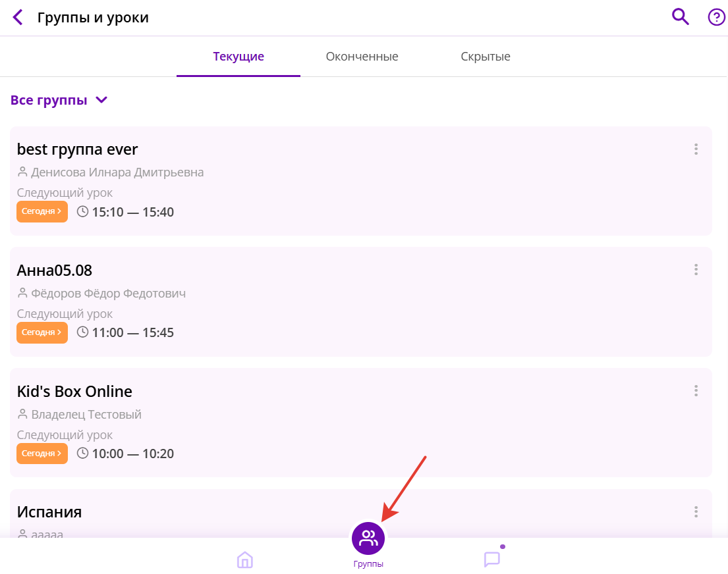Click teacher name Денисова Илнара Дмитрьевна
Image resolution: width=728 pixels, height=574 pixels.
point(117,172)
